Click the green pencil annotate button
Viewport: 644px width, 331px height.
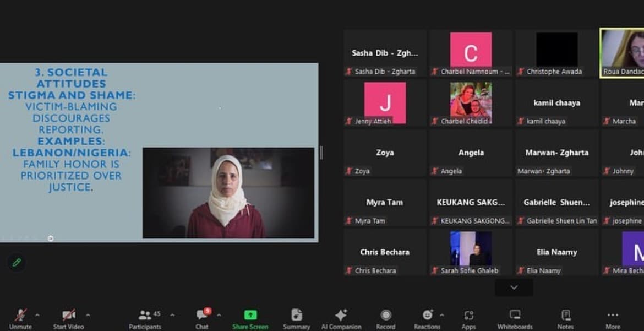[x=17, y=262]
